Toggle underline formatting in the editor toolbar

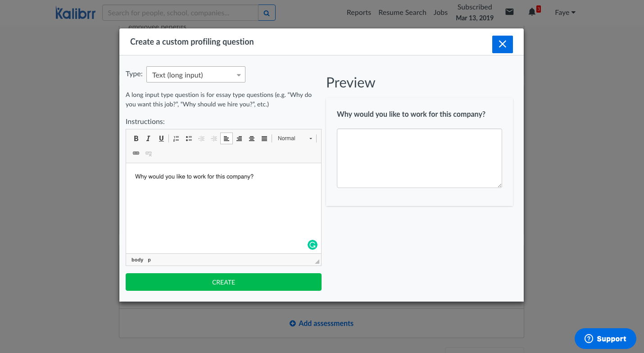(x=161, y=138)
